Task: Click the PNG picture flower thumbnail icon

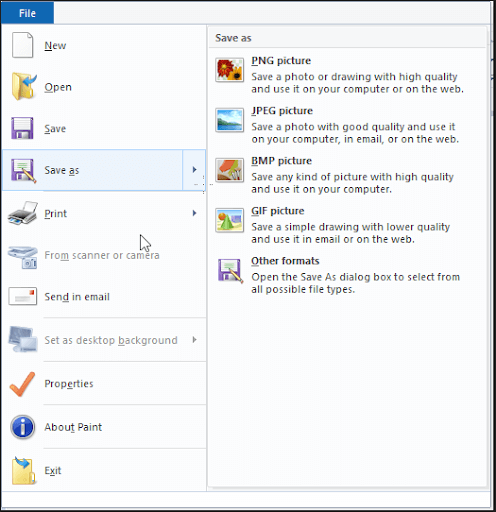Action: [229, 70]
